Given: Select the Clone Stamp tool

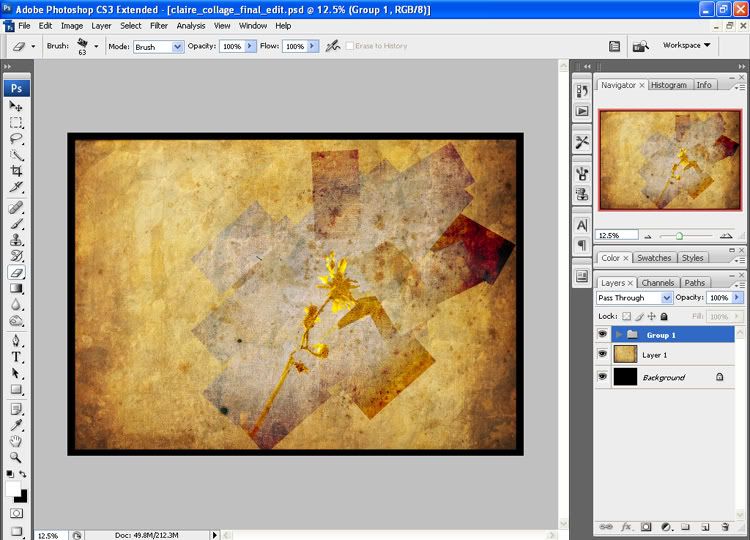Looking at the screenshot, I should point(16,240).
